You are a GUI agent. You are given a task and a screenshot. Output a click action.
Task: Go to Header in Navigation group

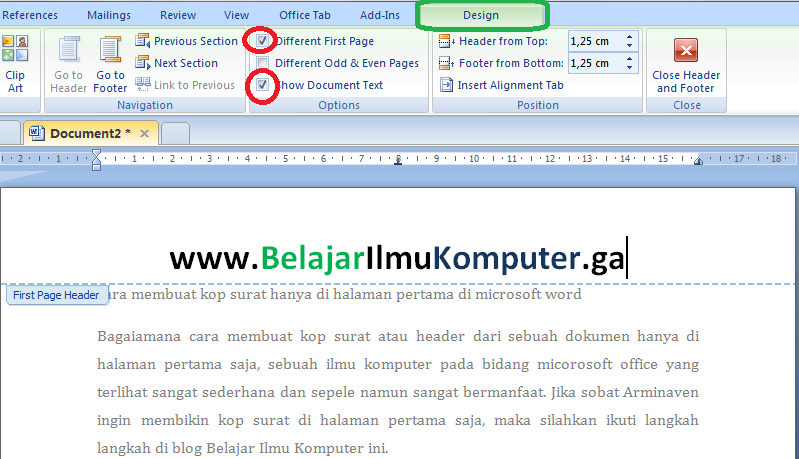tap(68, 64)
